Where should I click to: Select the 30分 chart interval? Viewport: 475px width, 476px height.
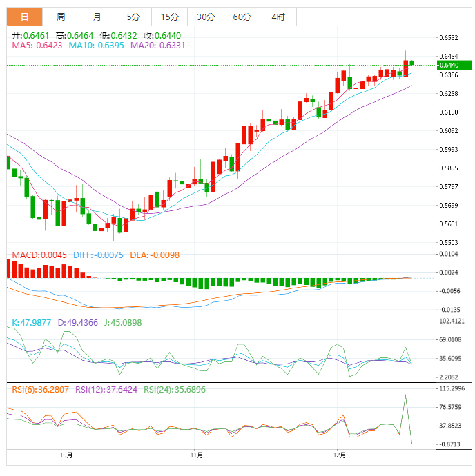205,17
